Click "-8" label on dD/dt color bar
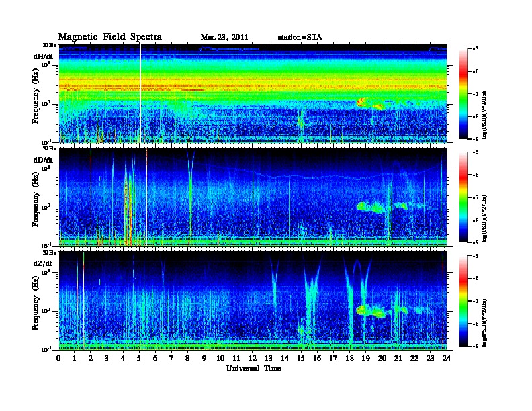532x411 pixels. click(x=475, y=220)
